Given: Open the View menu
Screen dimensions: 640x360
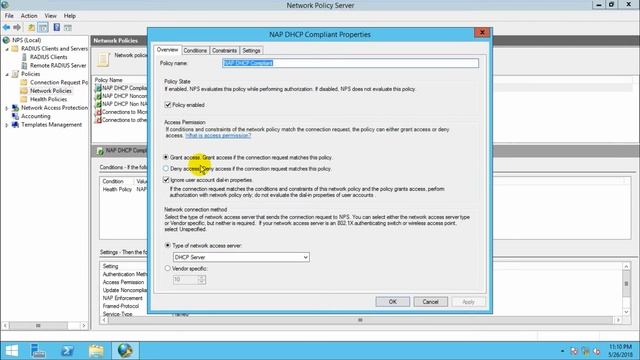Looking at the screenshot, I should (x=51, y=16).
